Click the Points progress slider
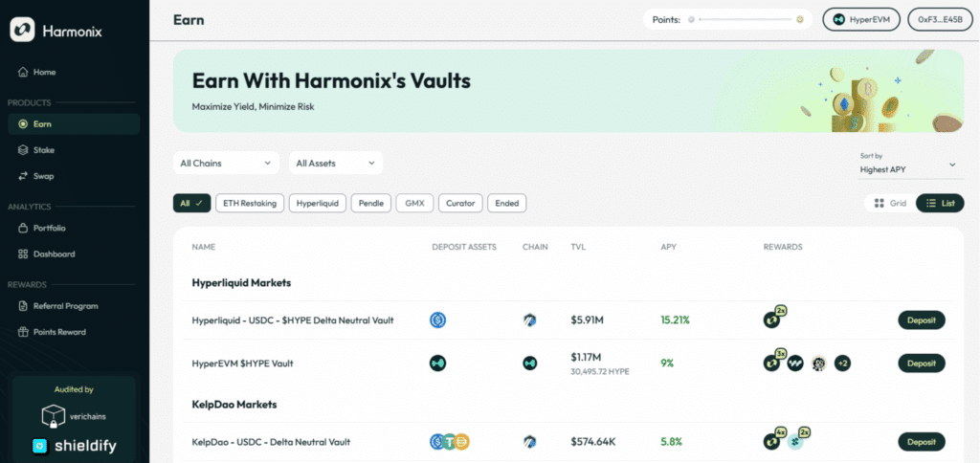The image size is (980, 463). point(746,19)
